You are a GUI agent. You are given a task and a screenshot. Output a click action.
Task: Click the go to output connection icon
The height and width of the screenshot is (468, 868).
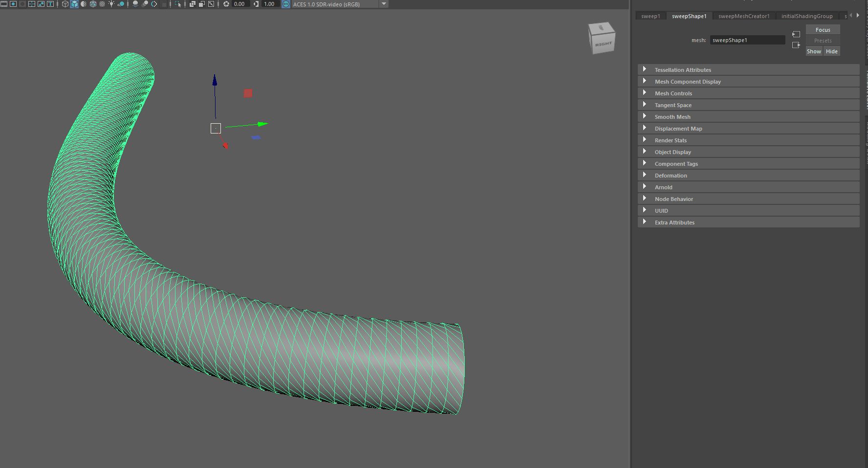[x=796, y=45]
